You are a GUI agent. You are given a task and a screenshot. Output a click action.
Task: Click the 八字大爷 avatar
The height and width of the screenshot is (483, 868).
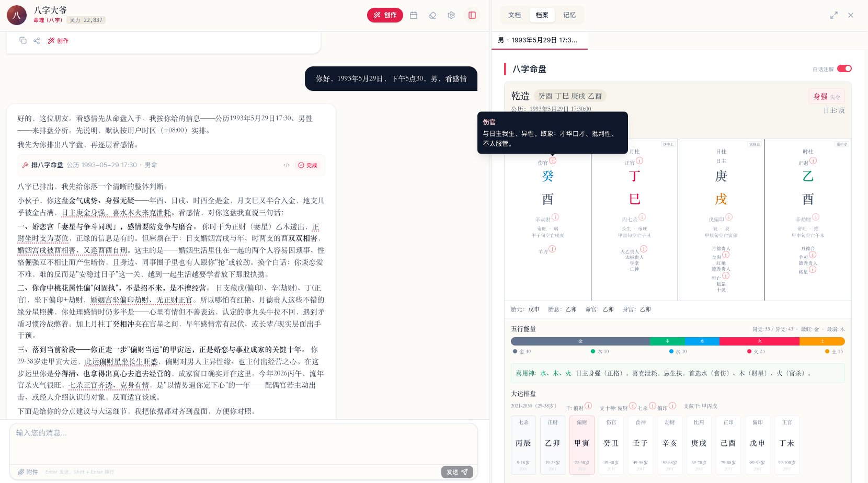click(17, 15)
